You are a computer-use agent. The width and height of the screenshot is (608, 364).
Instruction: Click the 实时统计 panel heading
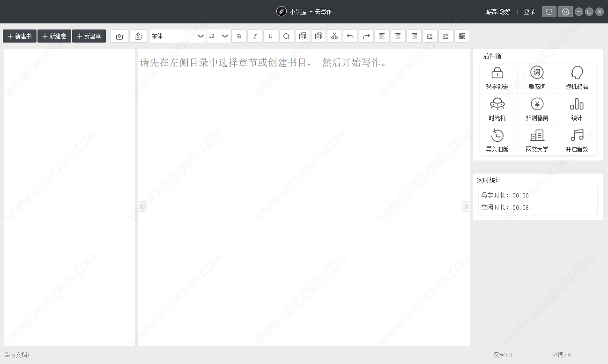(489, 180)
